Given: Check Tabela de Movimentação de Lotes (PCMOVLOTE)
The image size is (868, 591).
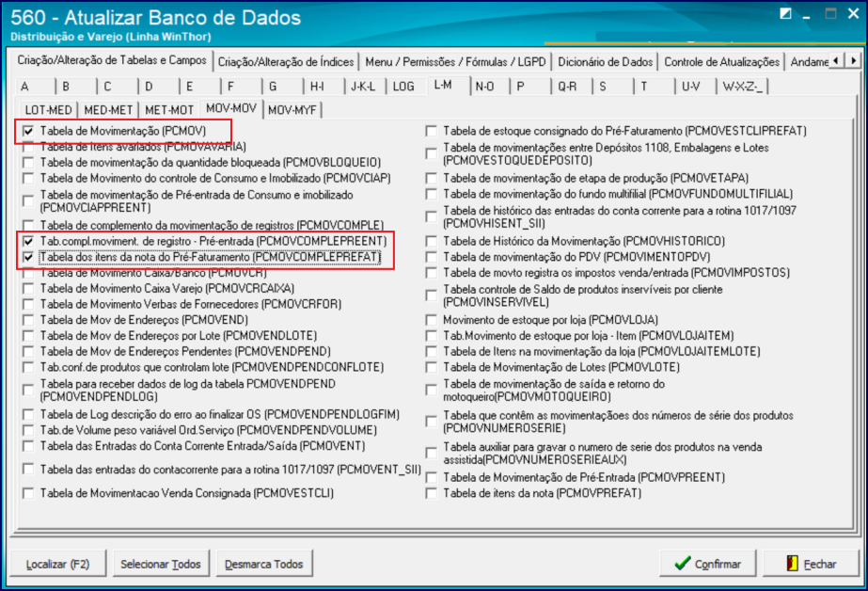Looking at the screenshot, I should pos(432,367).
